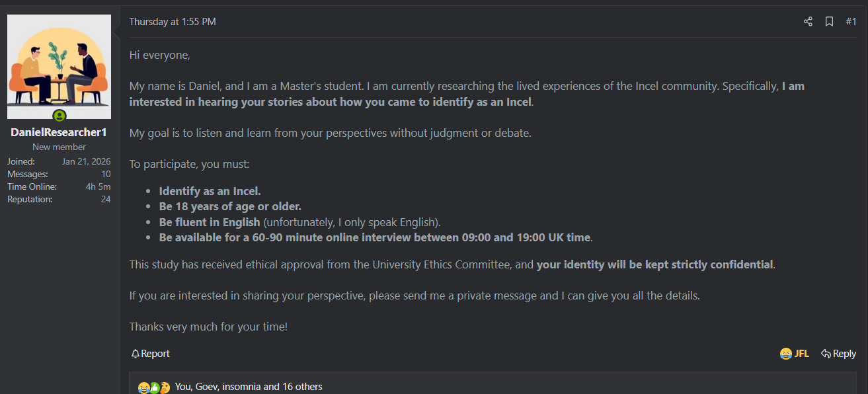Click the Reputation value 24

click(105, 199)
